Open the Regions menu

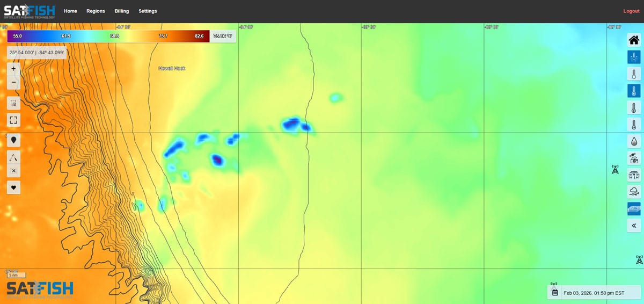tap(96, 11)
